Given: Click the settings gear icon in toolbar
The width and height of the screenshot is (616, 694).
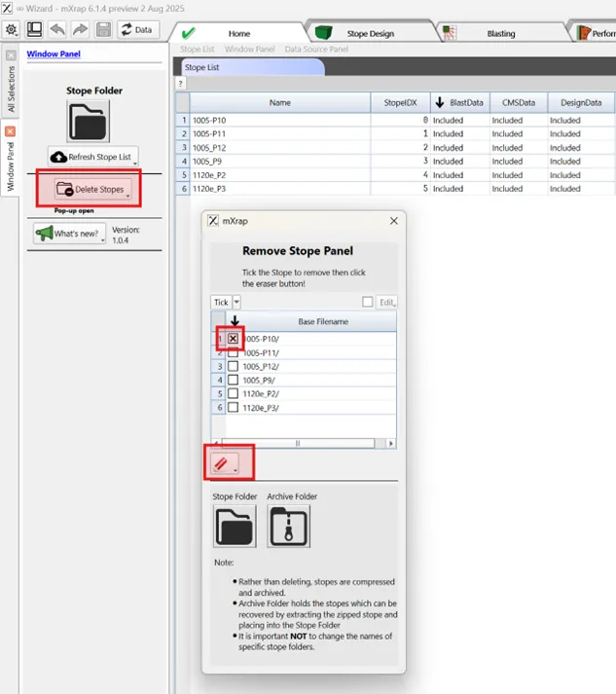Looking at the screenshot, I should click(11, 29).
